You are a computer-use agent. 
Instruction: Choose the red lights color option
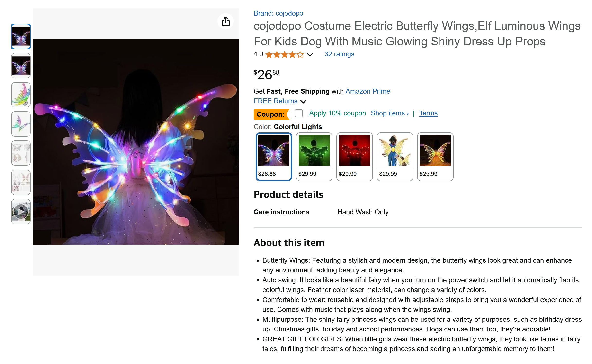354,156
